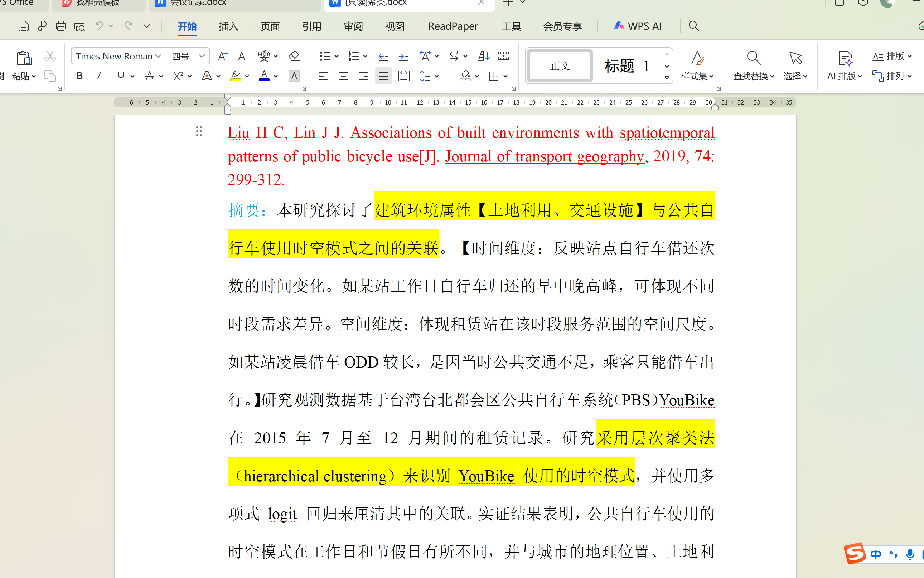Click the paragraph drag handle beside reference
The image size is (924, 578).
[199, 131]
